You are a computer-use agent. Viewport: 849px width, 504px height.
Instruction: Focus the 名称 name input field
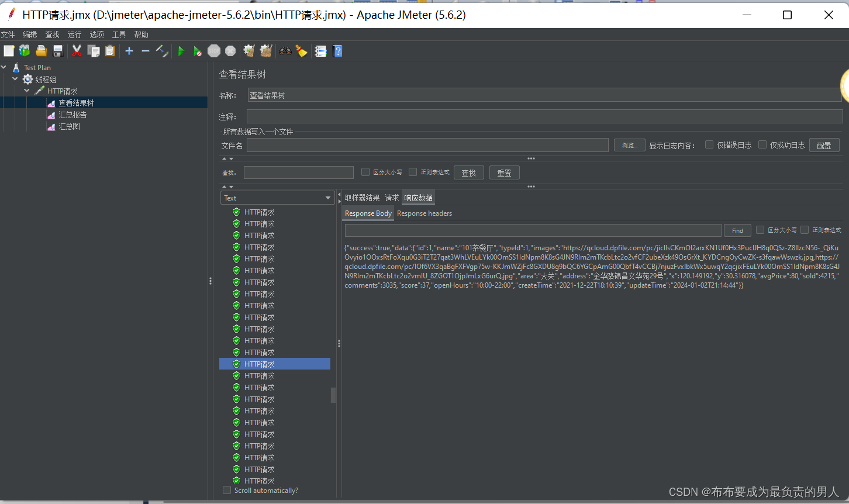point(545,95)
